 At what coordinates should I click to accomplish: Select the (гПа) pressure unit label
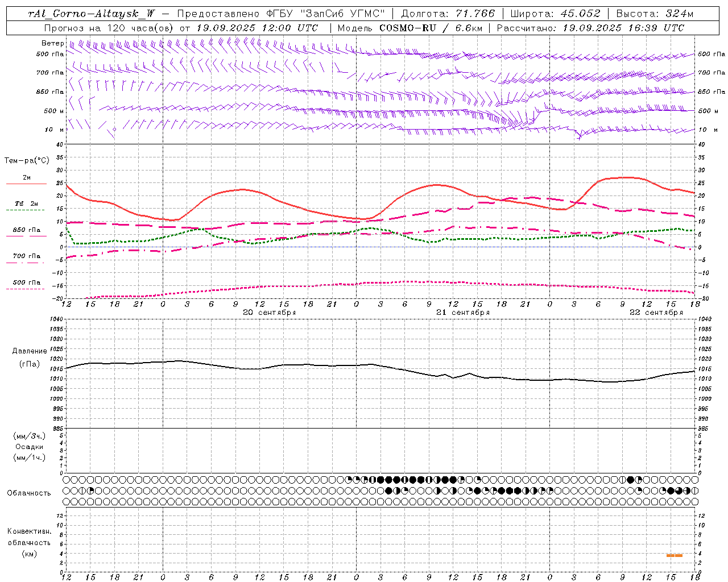click(30, 364)
